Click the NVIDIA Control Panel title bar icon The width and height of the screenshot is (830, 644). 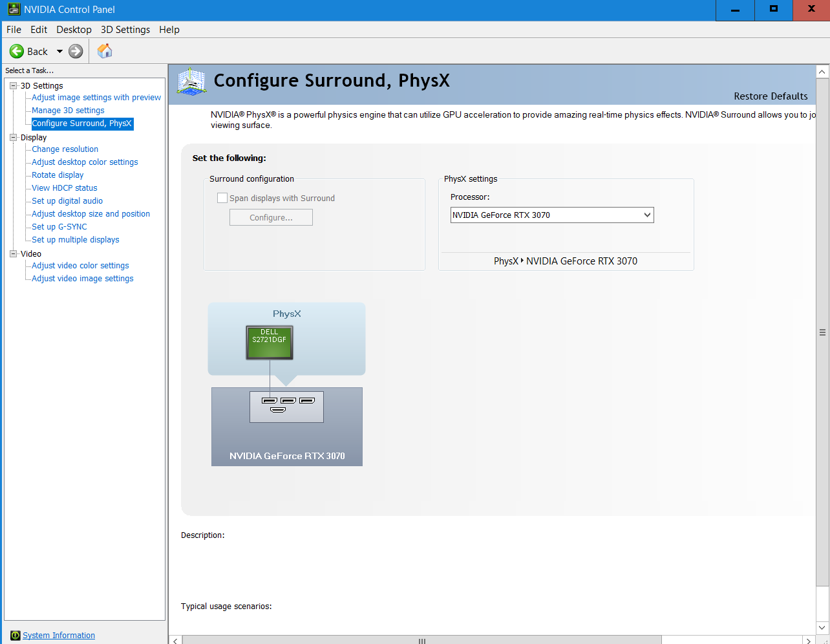(14, 10)
